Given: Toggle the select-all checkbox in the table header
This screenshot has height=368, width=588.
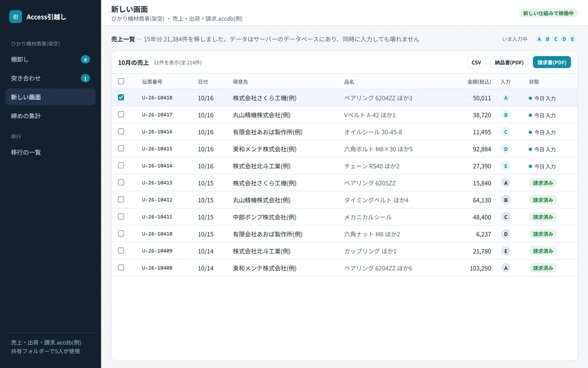Looking at the screenshot, I should click(121, 81).
